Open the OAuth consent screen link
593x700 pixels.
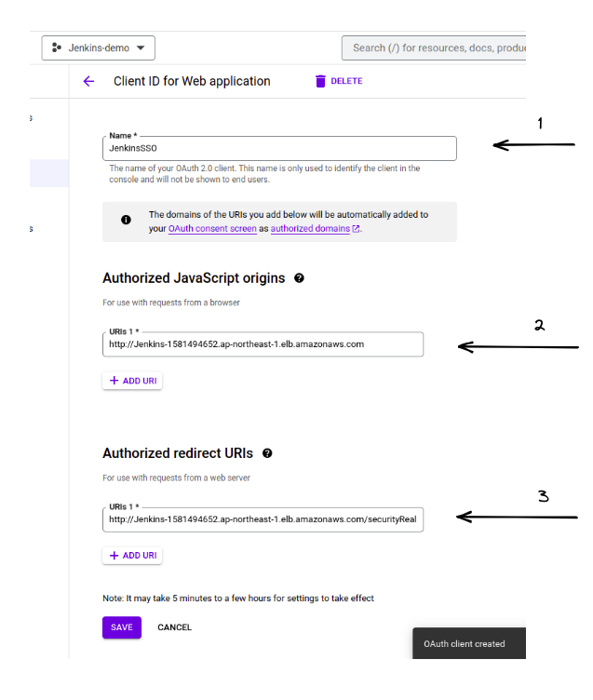(x=212, y=228)
